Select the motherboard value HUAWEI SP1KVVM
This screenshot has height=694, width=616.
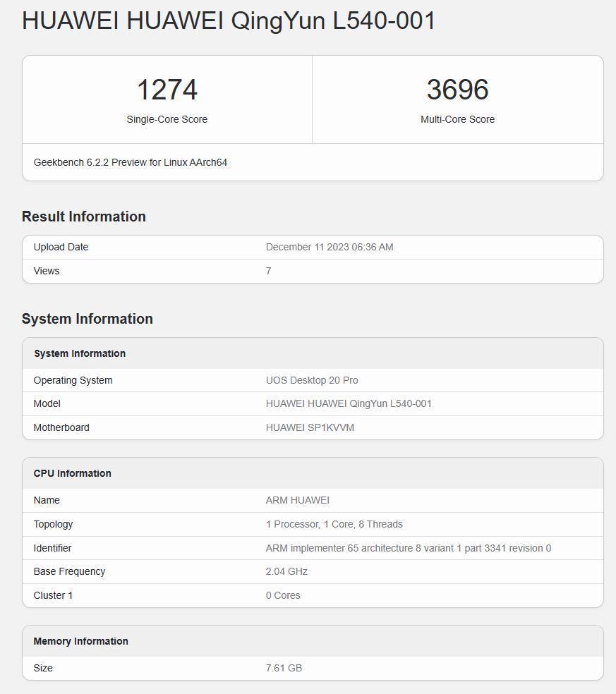click(x=310, y=427)
